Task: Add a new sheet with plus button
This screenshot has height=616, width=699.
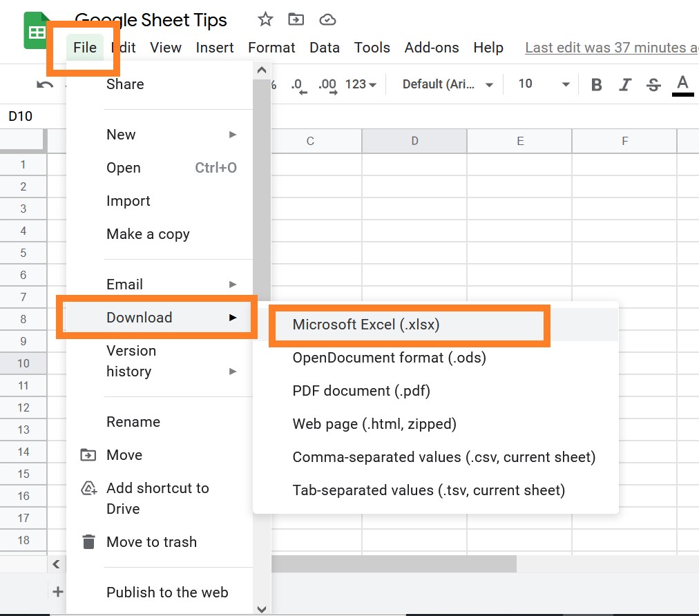Action: (58, 591)
